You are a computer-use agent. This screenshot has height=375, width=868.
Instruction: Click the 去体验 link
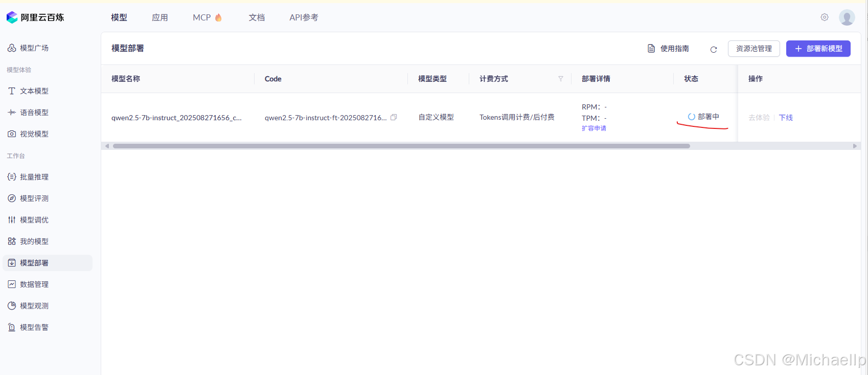pyautogui.click(x=759, y=118)
